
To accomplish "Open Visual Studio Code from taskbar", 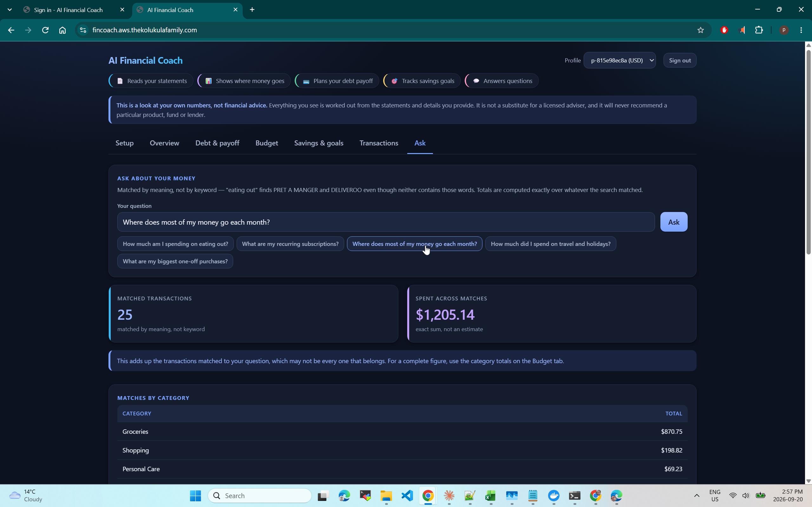I will pyautogui.click(x=407, y=495).
